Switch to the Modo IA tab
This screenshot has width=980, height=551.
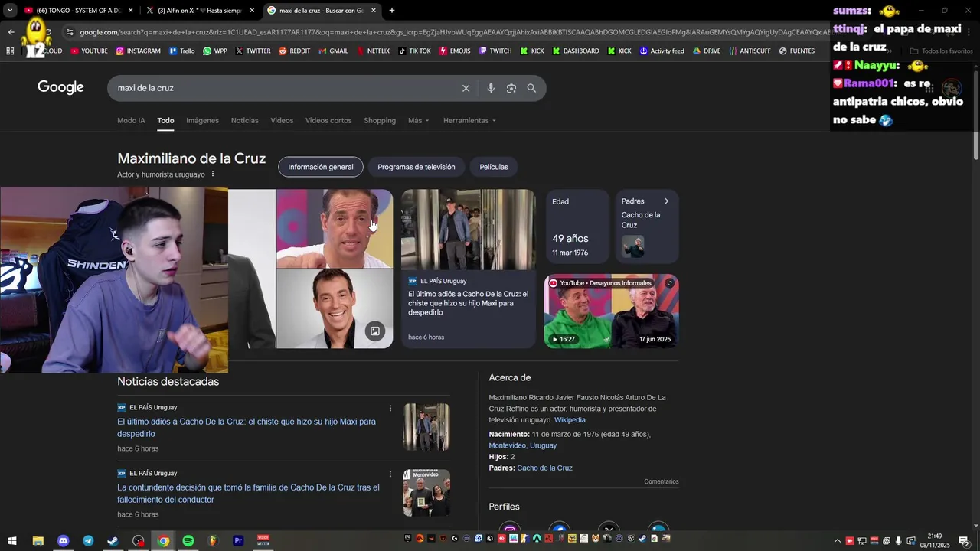(131, 120)
